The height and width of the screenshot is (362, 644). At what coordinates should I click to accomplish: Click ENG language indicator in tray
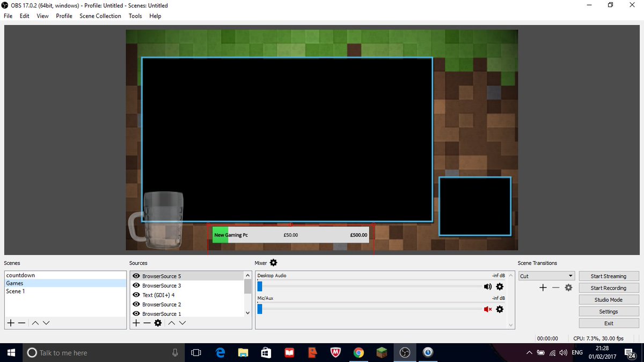pos(577,352)
